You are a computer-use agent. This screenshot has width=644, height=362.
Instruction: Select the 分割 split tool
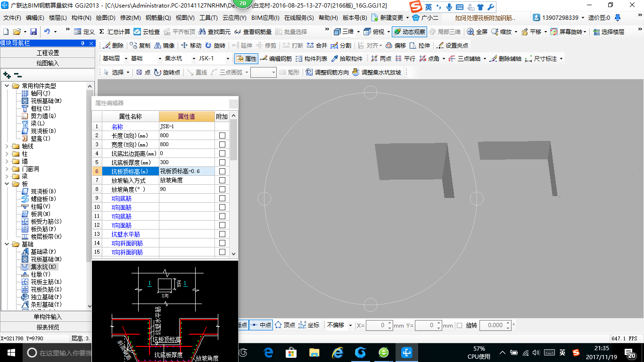click(340, 45)
